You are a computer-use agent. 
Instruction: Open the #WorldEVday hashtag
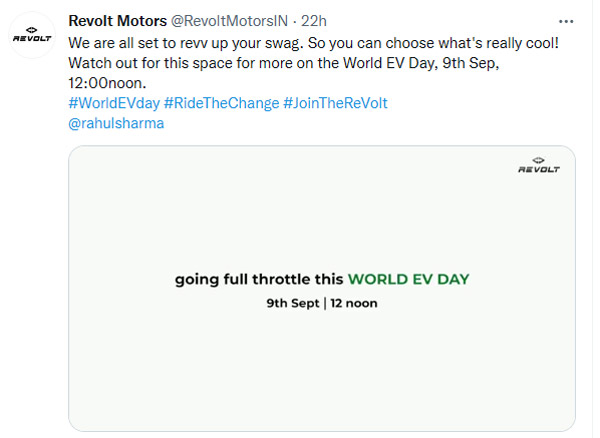[114, 103]
